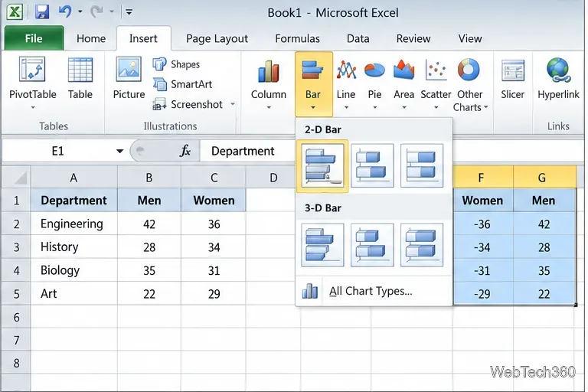Select column F header
This screenshot has height=392, width=588.
[482, 178]
